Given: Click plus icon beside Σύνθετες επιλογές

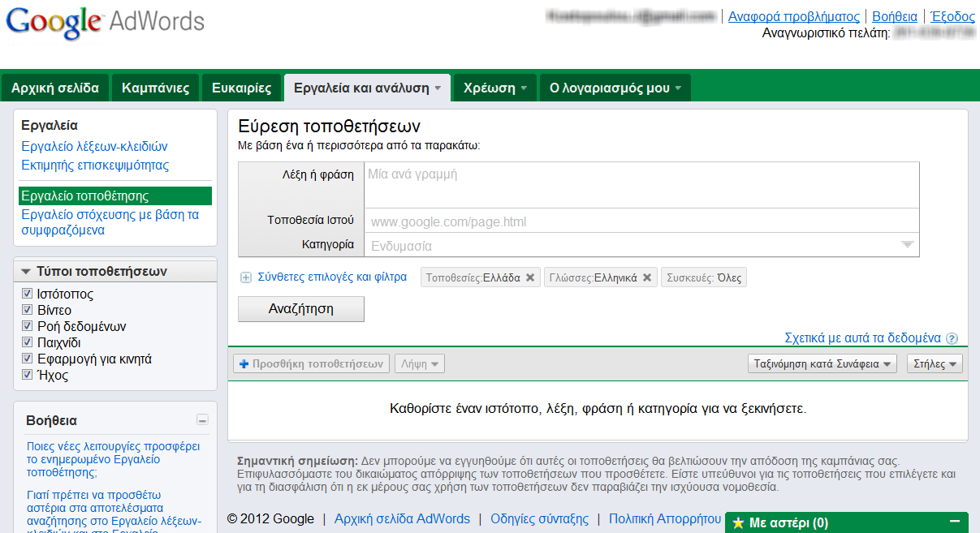Looking at the screenshot, I should [x=246, y=277].
